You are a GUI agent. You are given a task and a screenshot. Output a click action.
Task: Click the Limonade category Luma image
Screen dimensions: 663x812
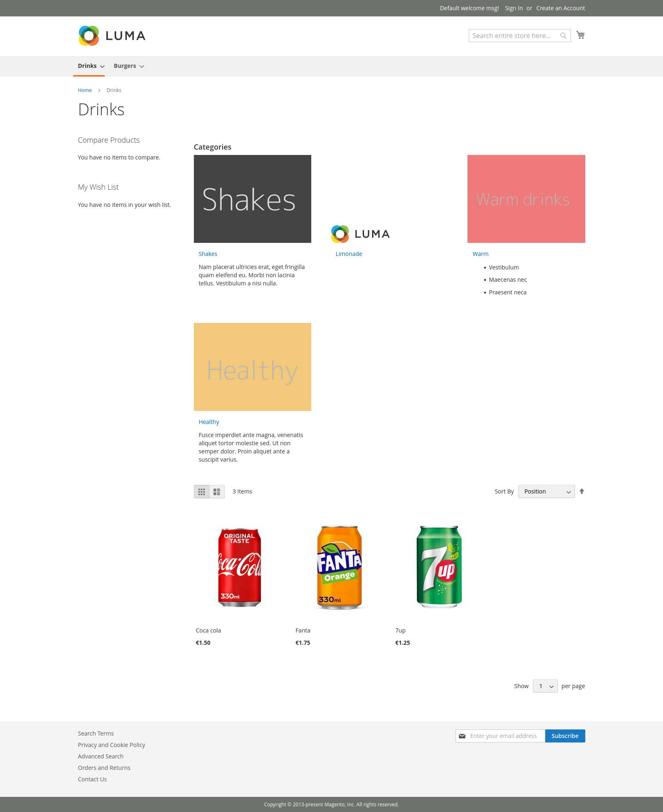(x=360, y=234)
